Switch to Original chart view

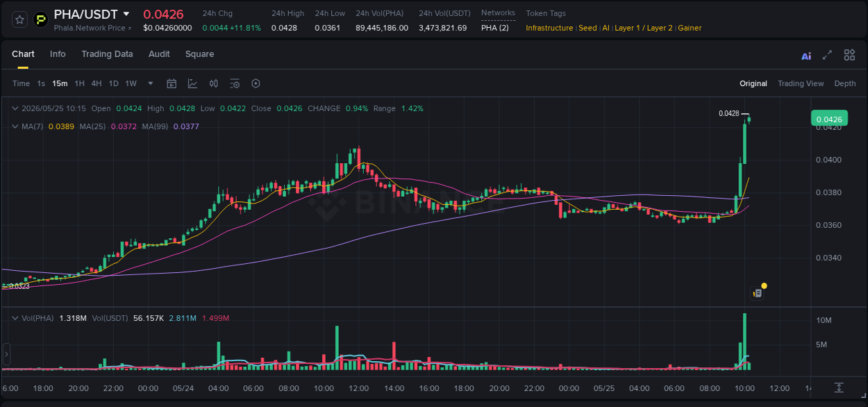click(753, 83)
